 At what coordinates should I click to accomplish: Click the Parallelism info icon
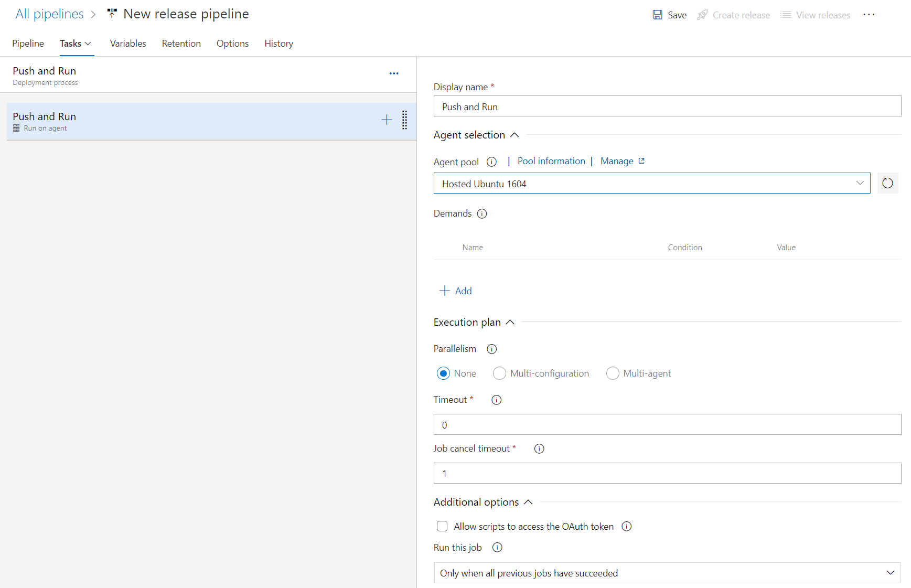pyautogui.click(x=491, y=349)
